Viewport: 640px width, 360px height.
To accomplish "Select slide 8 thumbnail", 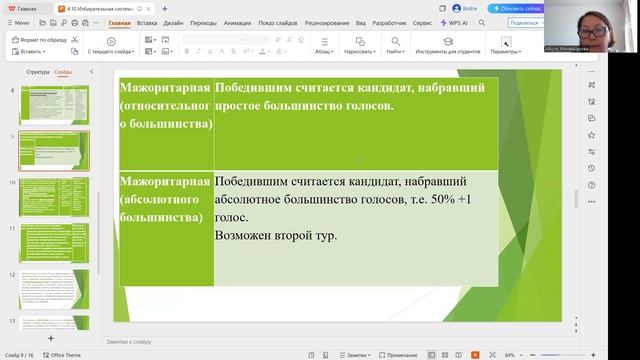I will click(x=54, y=105).
